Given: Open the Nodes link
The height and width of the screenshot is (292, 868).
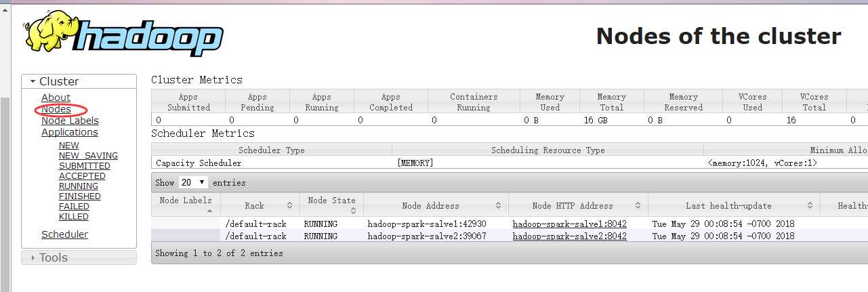Looking at the screenshot, I should pos(56,109).
